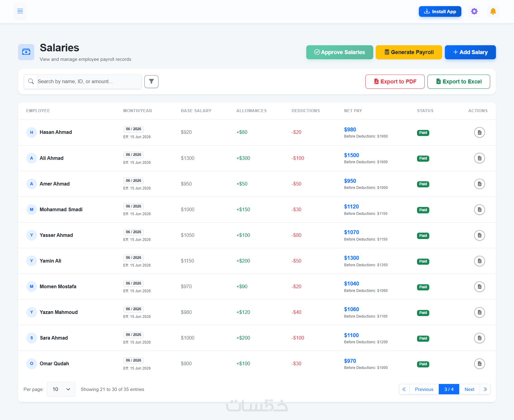This screenshot has width=514, height=420.
Task: Focus the search by name field
Action: click(x=89, y=82)
